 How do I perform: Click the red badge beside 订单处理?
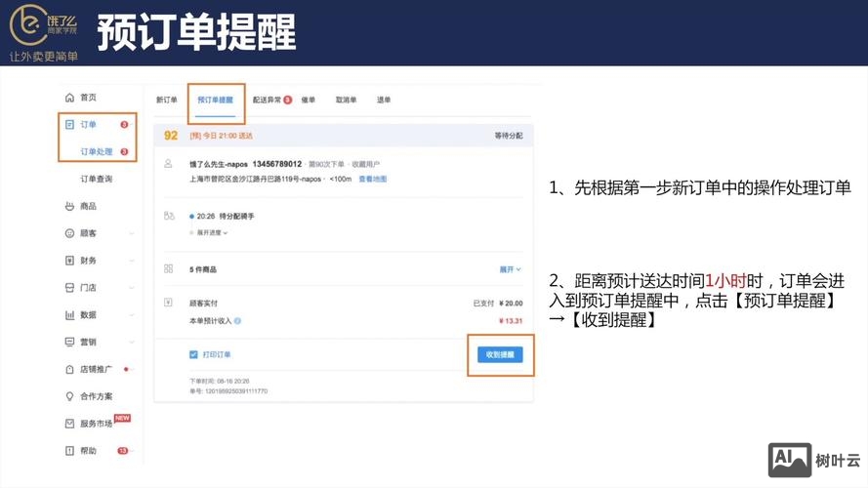click(x=124, y=151)
